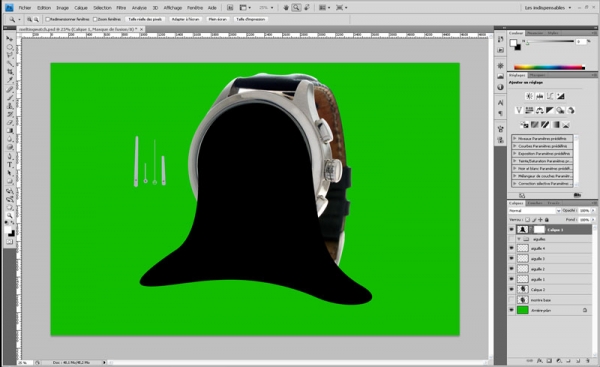Click the color spectrum ramp in Couleur panel
This screenshot has height=367, width=600.
549,67
